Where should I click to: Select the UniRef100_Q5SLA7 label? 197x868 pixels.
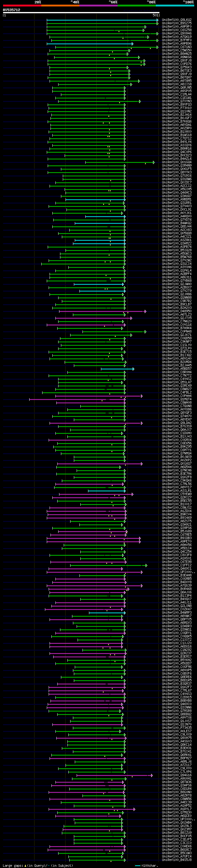tap(177, 382)
